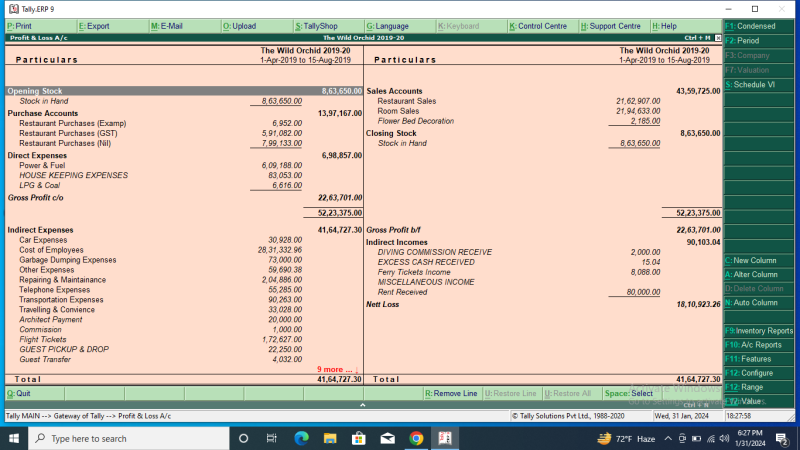The height and width of the screenshot is (450, 800).
Task: Open F9 Inventory Reports
Action: (x=759, y=331)
